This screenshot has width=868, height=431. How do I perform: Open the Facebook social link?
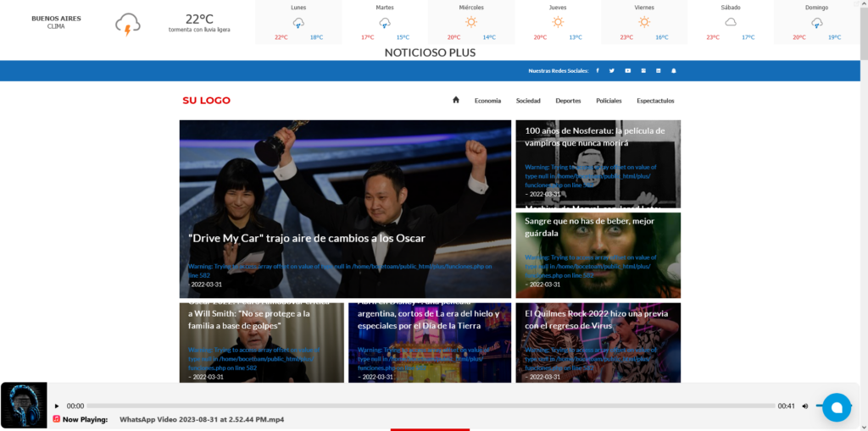598,70
